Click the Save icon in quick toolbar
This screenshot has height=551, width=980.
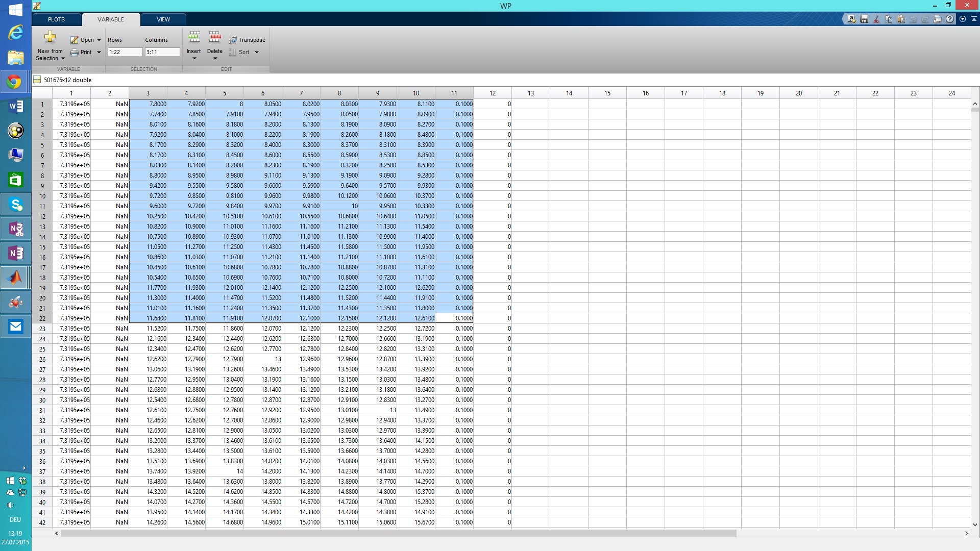[864, 19]
